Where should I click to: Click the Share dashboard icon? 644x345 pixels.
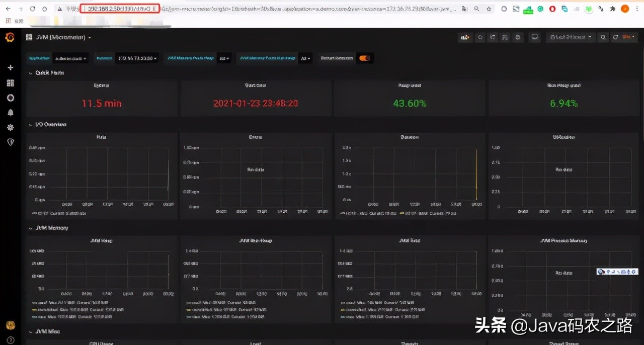(493, 37)
